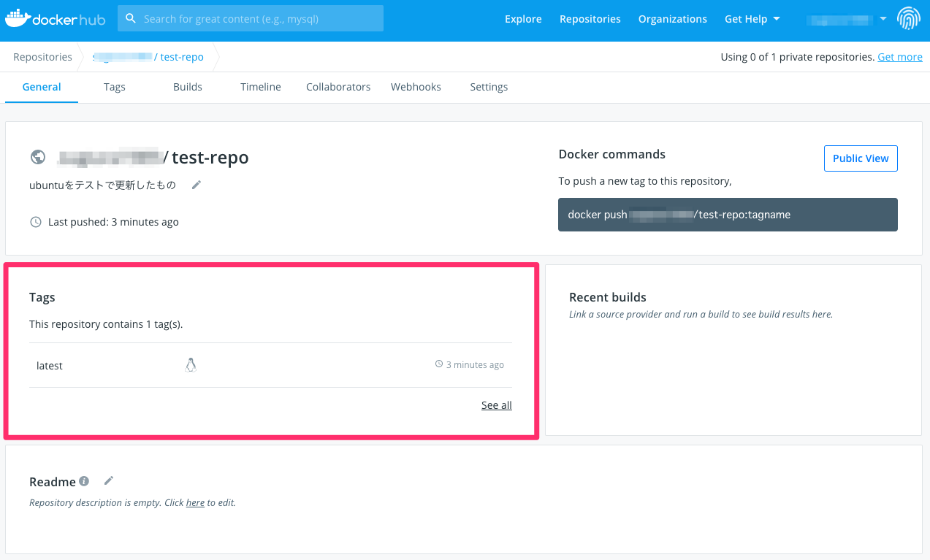Open the fingerprint avatar icon
930x560 pixels.
tap(909, 19)
